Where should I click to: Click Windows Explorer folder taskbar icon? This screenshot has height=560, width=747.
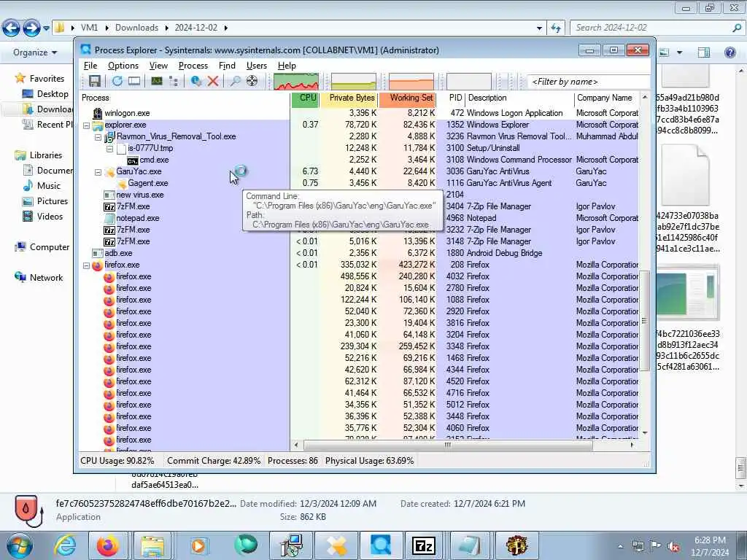152,545
